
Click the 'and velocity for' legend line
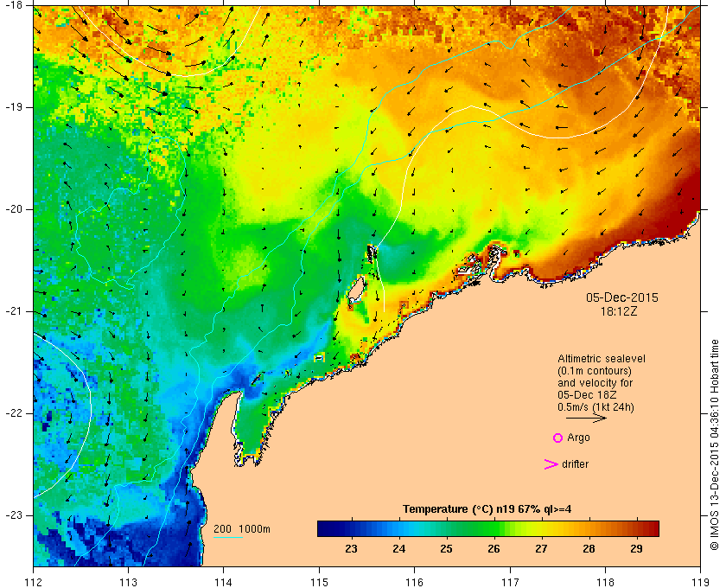595,383
